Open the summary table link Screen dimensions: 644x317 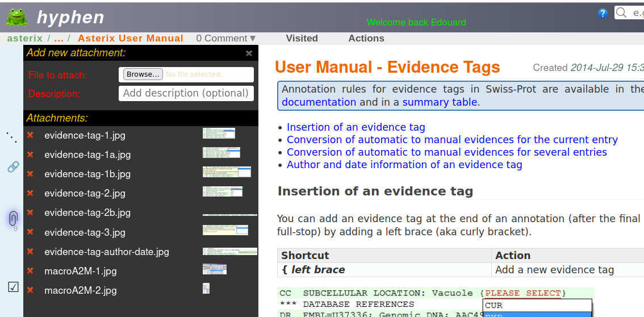pyautogui.click(x=440, y=102)
